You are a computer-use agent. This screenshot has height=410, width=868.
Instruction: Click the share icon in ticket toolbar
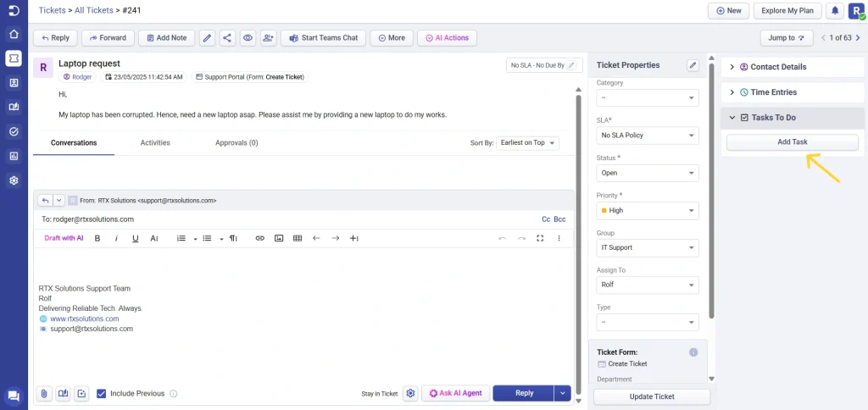(227, 38)
